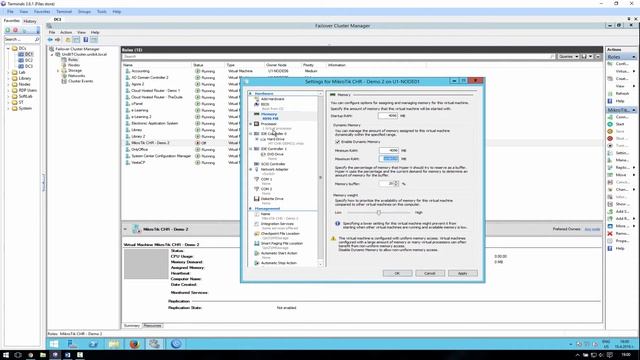Select System Center Configuration Manager role
640x360 pixels.
coord(161,156)
